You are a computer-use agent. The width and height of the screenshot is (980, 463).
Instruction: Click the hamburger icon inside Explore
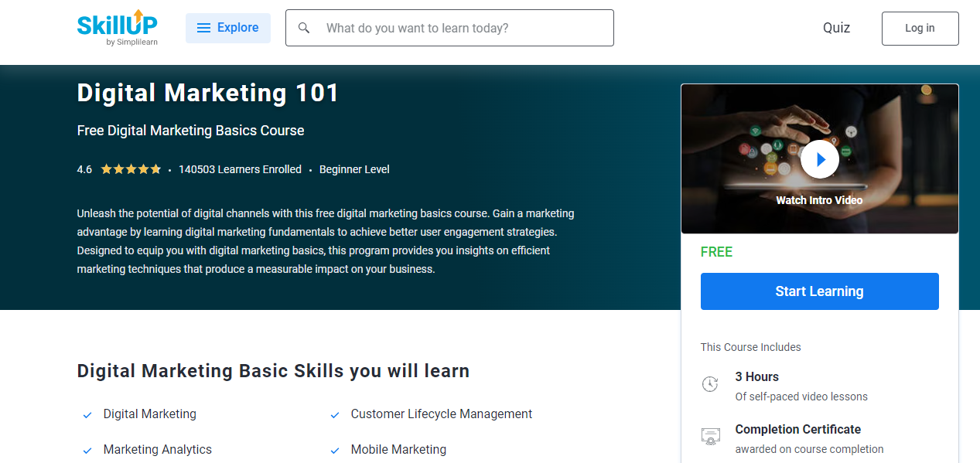pyautogui.click(x=203, y=27)
